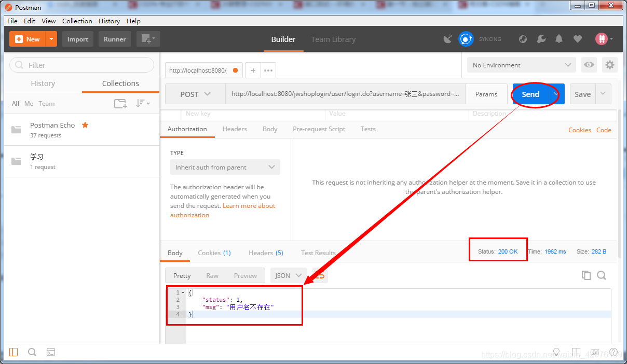View response Cookies (1) tab
627x364 pixels.
coord(214,253)
